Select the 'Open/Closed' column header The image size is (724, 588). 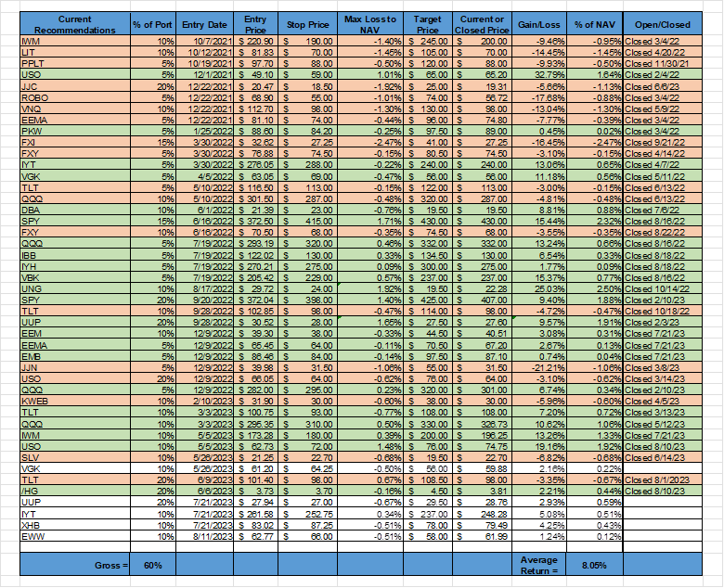tap(662, 24)
